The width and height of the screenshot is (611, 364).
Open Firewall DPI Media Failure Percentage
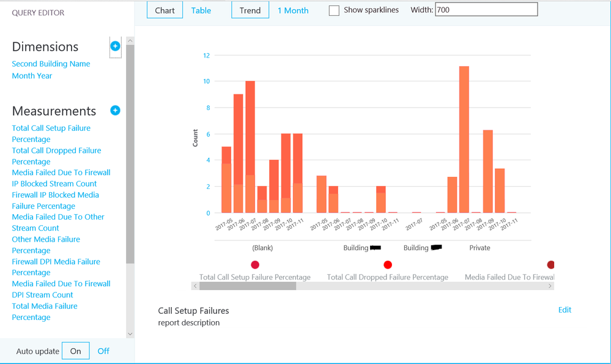56,267
